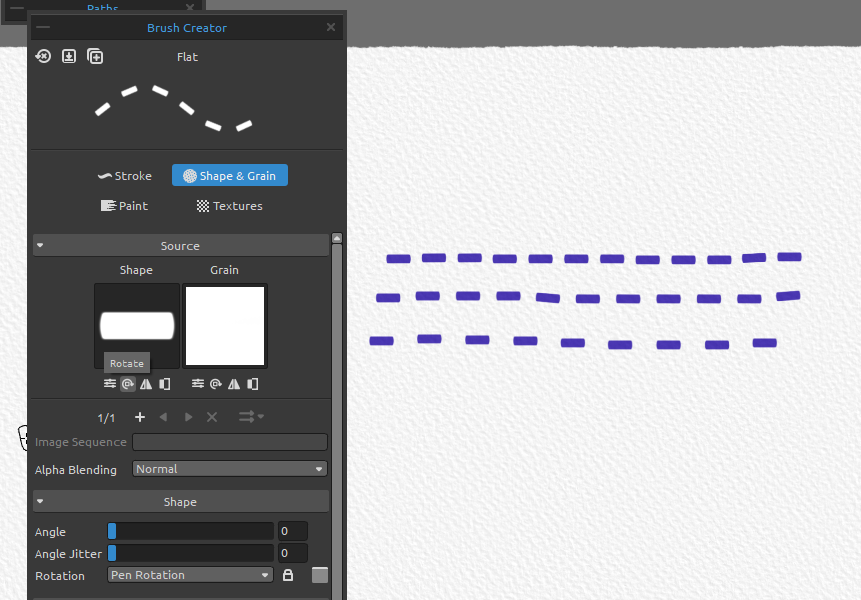This screenshot has height=600, width=861.
Task: Click the plus to add image frame
Action: [x=140, y=417]
